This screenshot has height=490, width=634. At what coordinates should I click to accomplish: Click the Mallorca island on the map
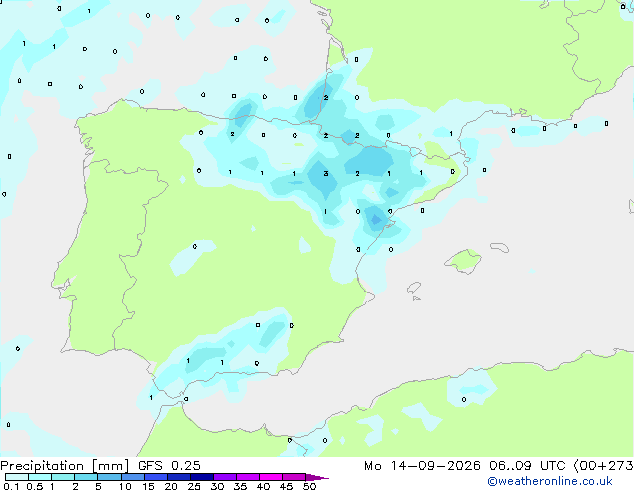(463, 261)
